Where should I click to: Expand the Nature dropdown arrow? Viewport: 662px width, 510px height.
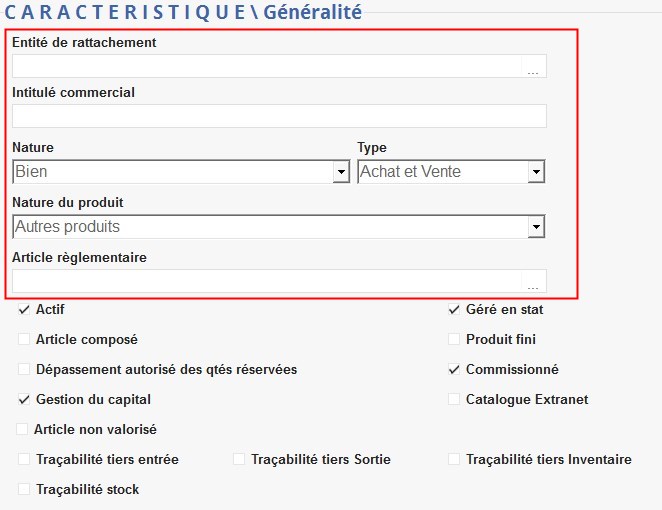click(x=340, y=173)
